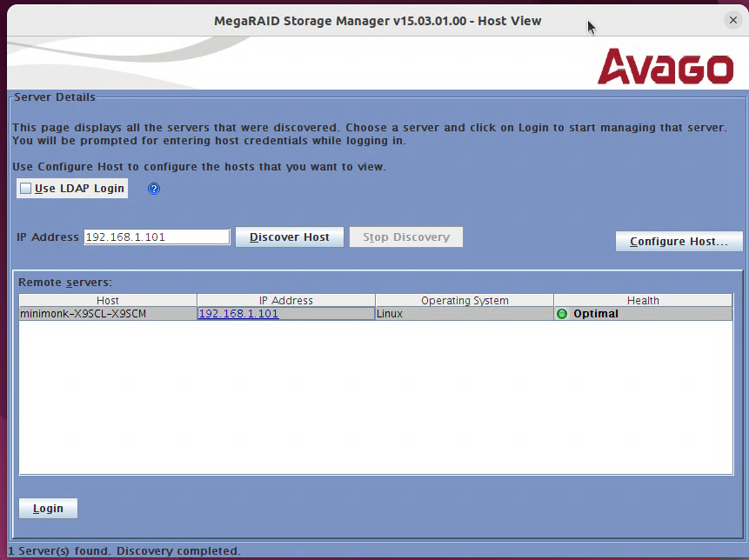749x560 pixels.
Task: Click the Server Details group title
Action: pyautogui.click(x=55, y=97)
